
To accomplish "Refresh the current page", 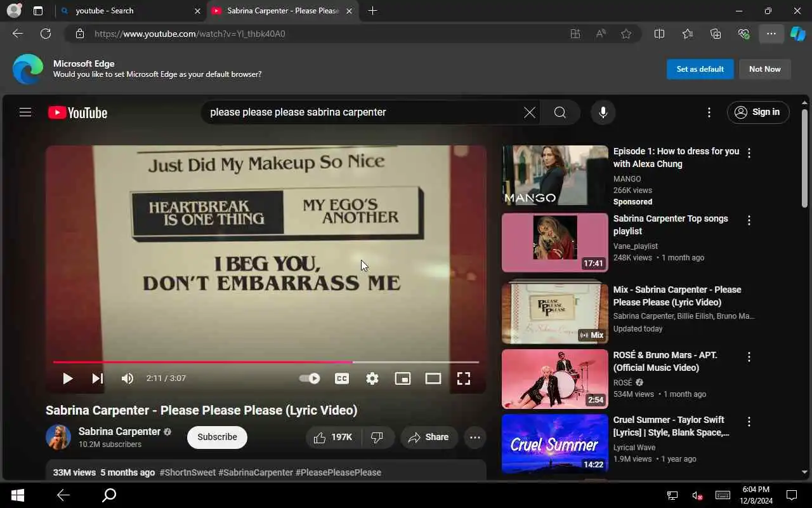I will pos(46,34).
